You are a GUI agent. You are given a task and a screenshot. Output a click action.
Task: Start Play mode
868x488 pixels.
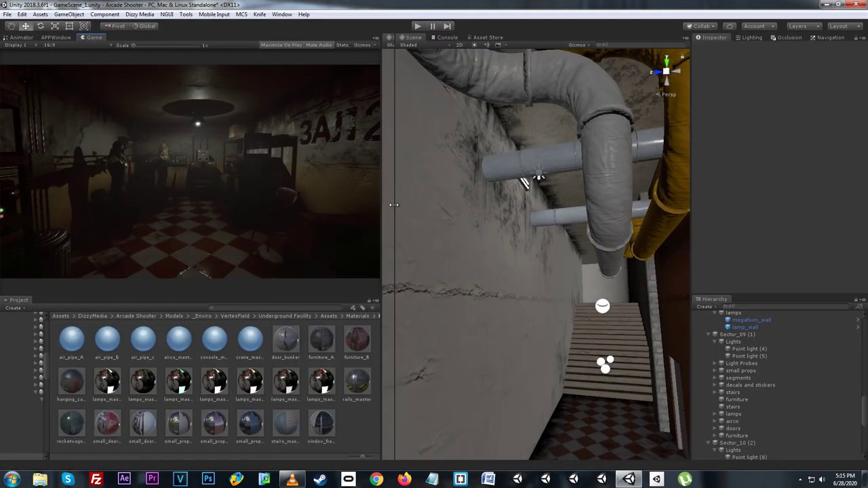[x=417, y=26]
